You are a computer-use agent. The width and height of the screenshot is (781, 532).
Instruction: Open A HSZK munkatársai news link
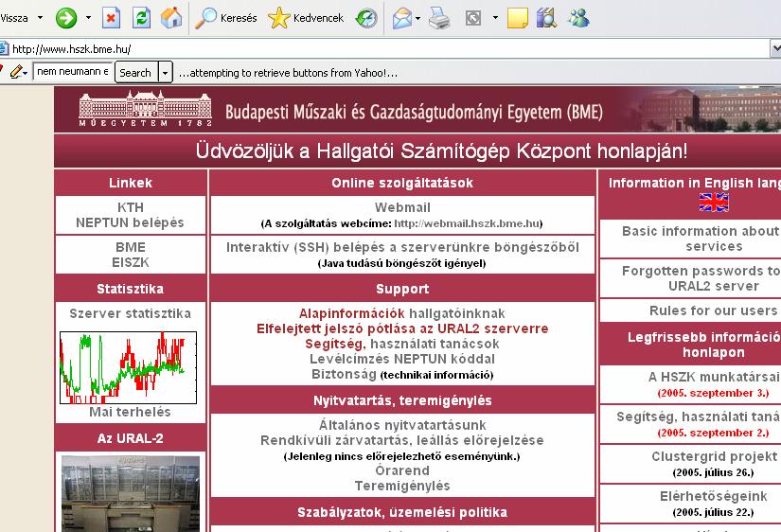(x=714, y=377)
